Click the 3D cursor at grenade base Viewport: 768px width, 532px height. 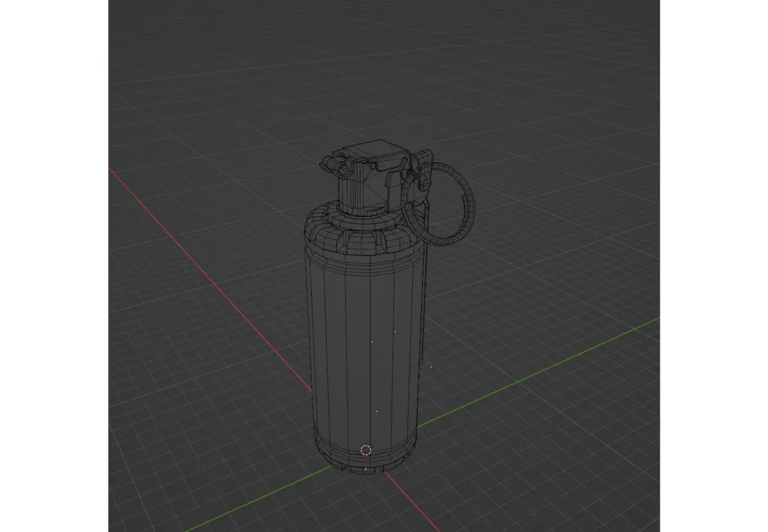(365, 450)
